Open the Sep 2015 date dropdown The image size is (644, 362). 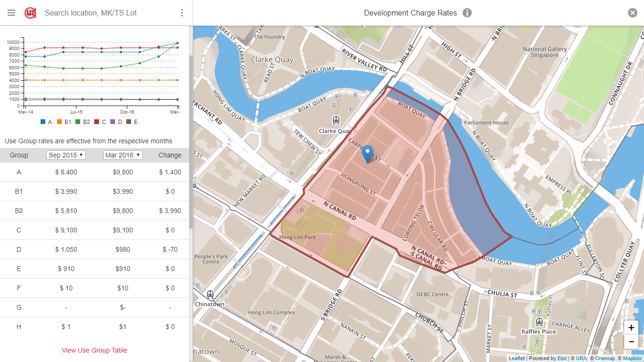tap(66, 155)
